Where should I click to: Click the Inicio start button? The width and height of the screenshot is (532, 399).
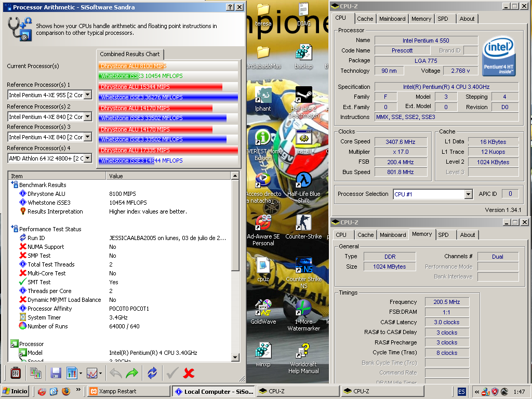click(x=15, y=391)
